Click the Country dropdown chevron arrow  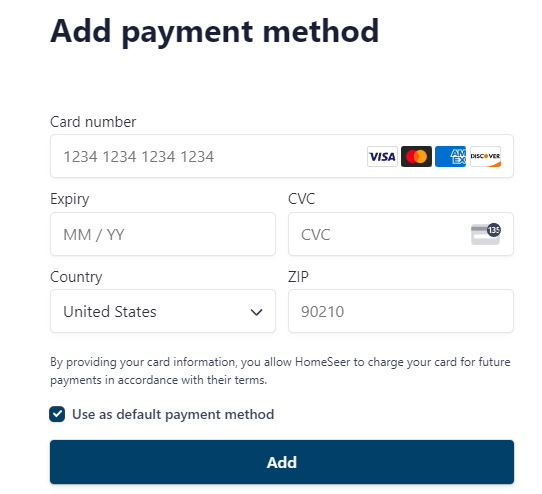[x=256, y=312]
